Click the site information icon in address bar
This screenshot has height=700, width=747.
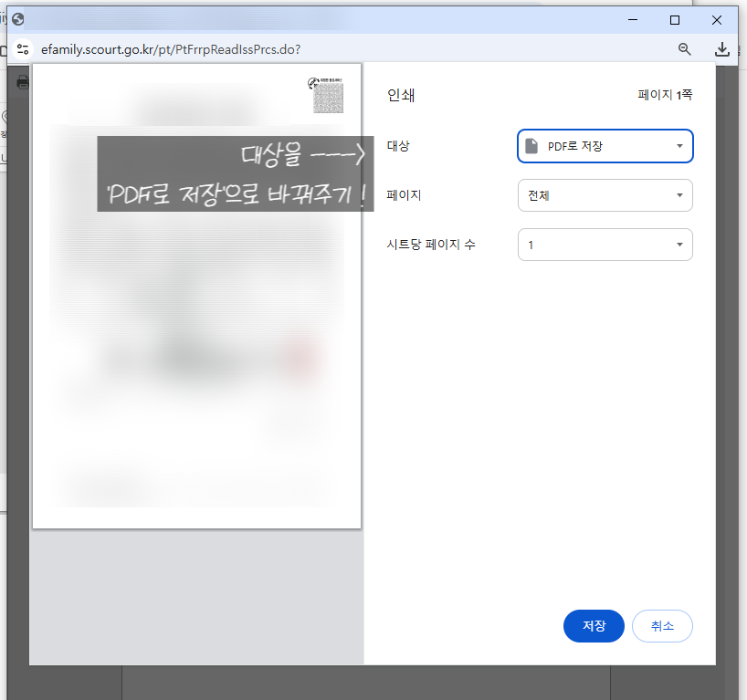pyautogui.click(x=23, y=49)
